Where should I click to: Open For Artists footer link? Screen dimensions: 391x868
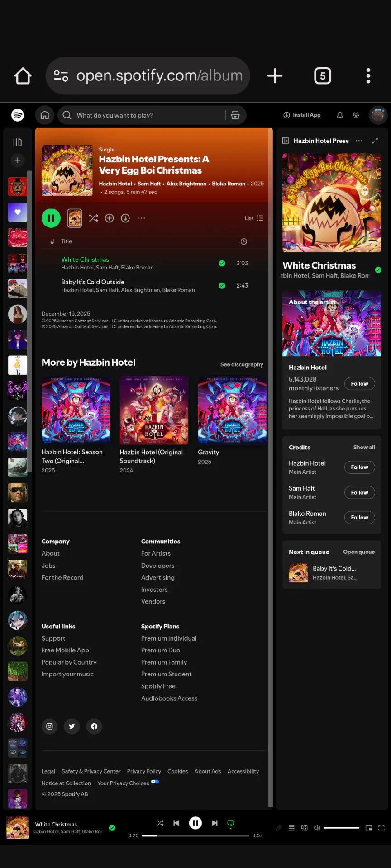[156, 553]
